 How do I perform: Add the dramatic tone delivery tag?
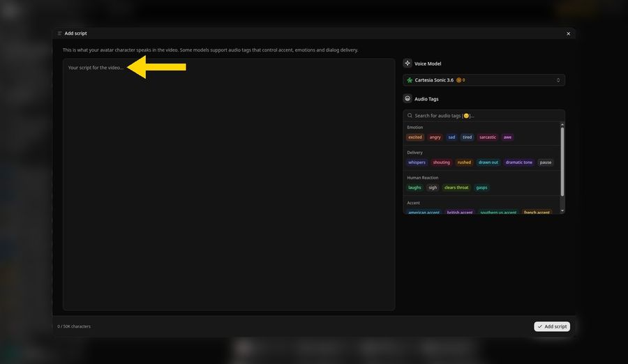pos(518,162)
